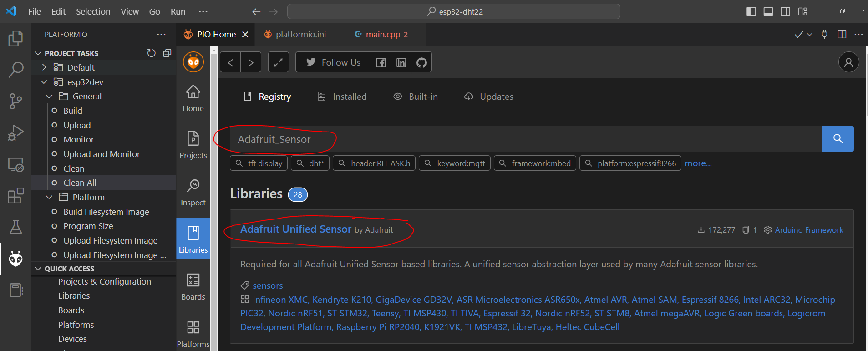Split the editor to the right
The width and height of the screenshot is (868, 351).
pyautogui.click(x=842, y=34)
